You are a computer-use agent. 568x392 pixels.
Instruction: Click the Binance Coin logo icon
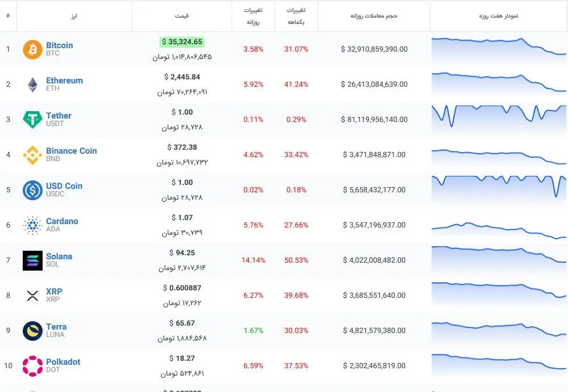coord(32,155)
